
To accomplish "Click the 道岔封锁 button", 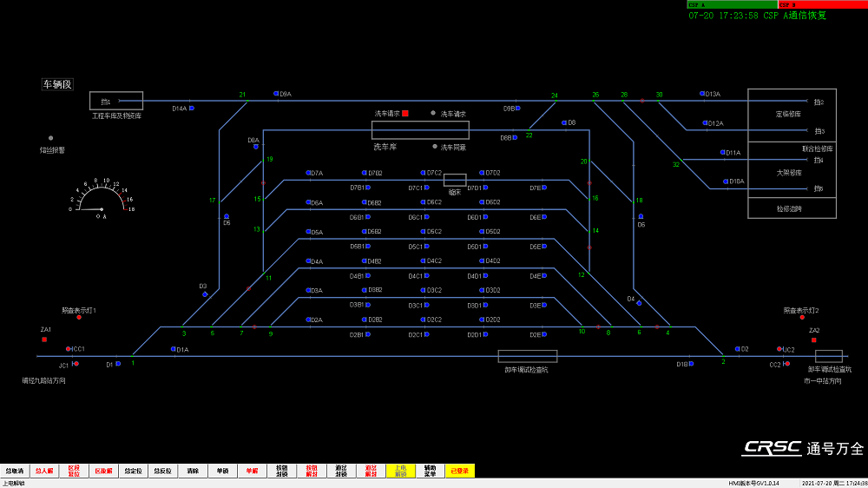I will 341,471.
